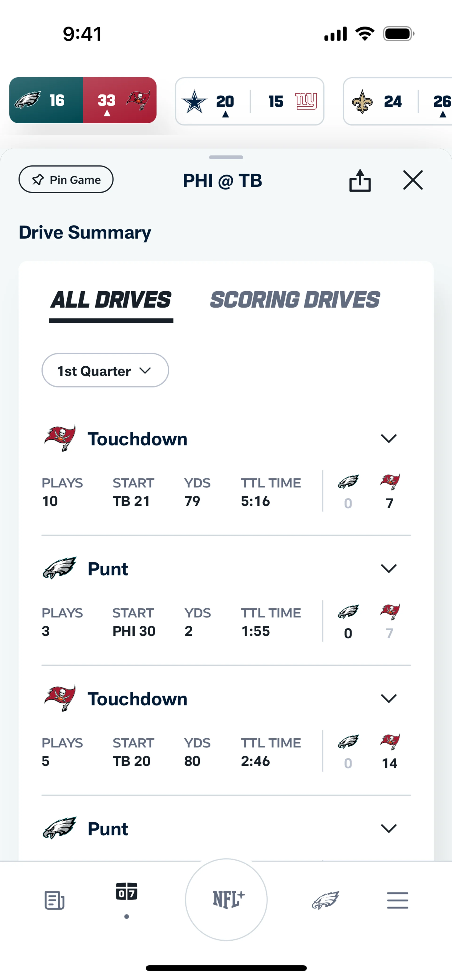The height and width of the screenshot is (980, 452).
Task: Switch to the Scoring Drives tab
Action: [295, 300]
